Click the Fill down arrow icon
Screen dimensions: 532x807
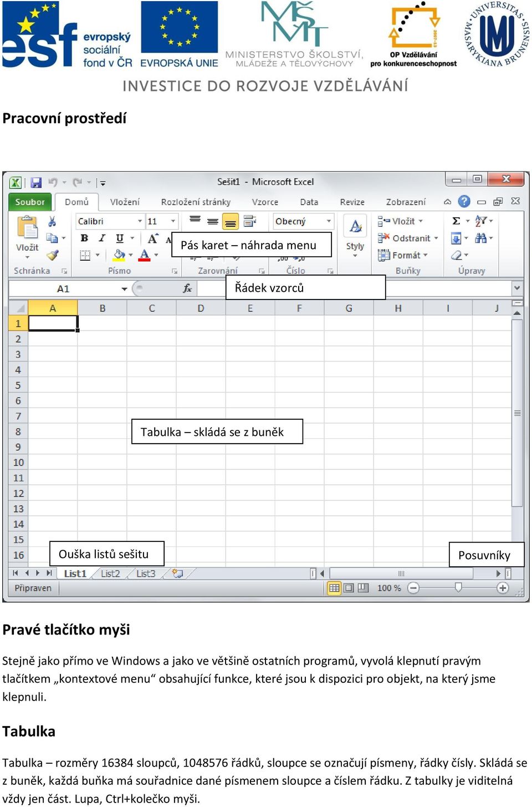click(456, 238)
